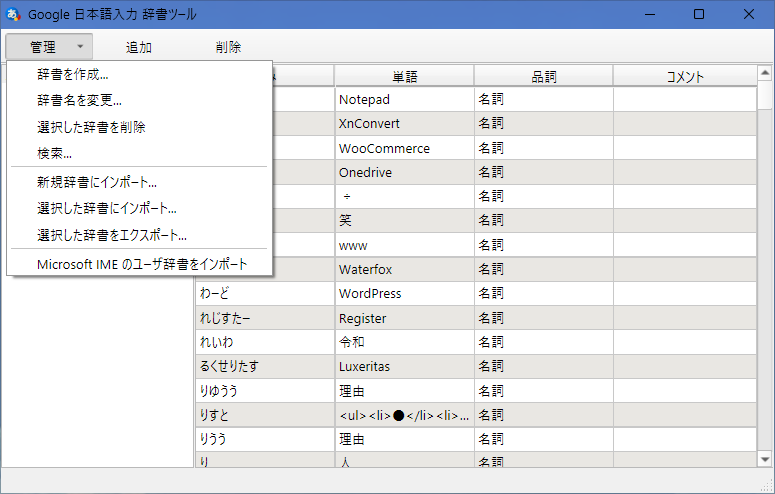Click the scrollbar down arrow
Screen dimensions: 775x494
point(765,459)
